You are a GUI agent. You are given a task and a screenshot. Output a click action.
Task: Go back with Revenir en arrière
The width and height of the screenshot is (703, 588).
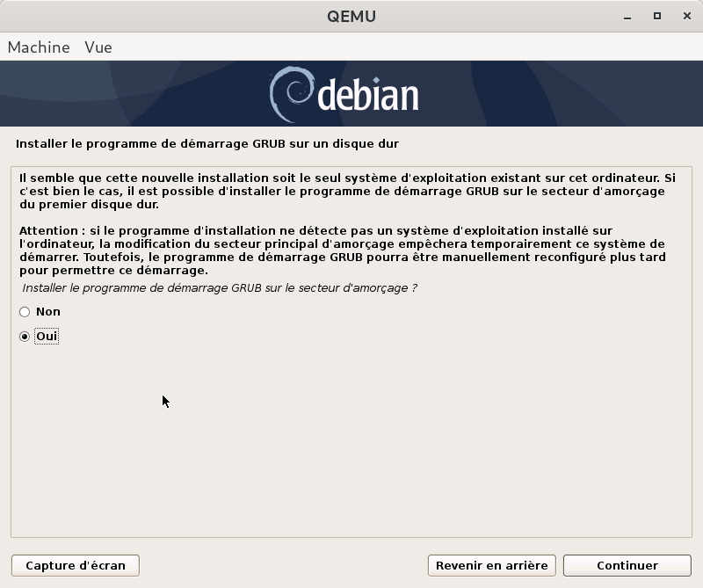491,565
